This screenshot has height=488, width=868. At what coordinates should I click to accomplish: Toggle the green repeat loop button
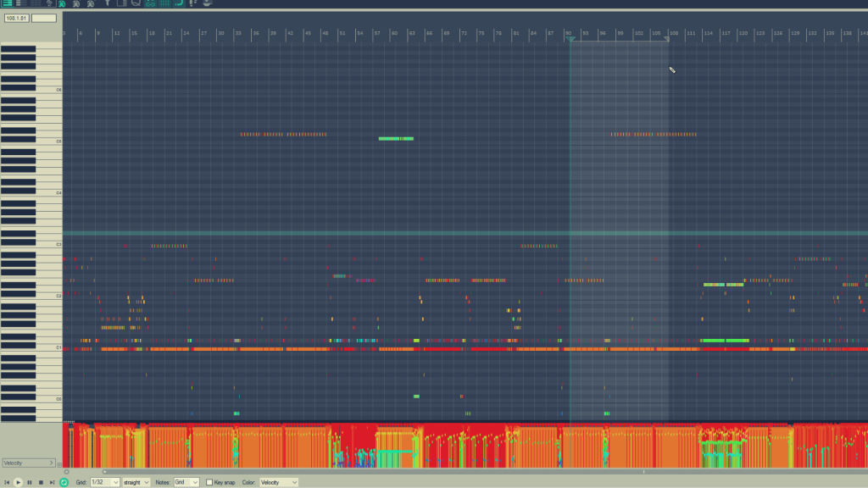click(x=64, y=482)
